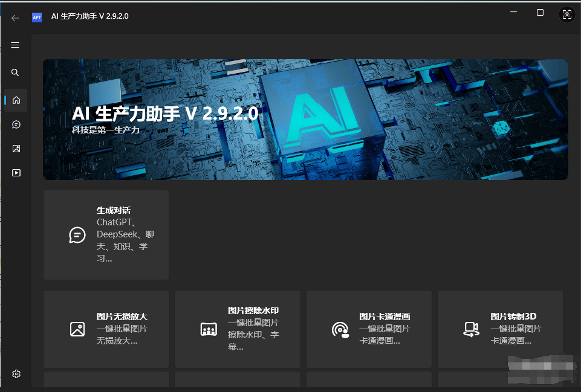Click the fullscreen toggle in title bar
581x392 pixels.
pyautogui.click(x=566, y=14)
